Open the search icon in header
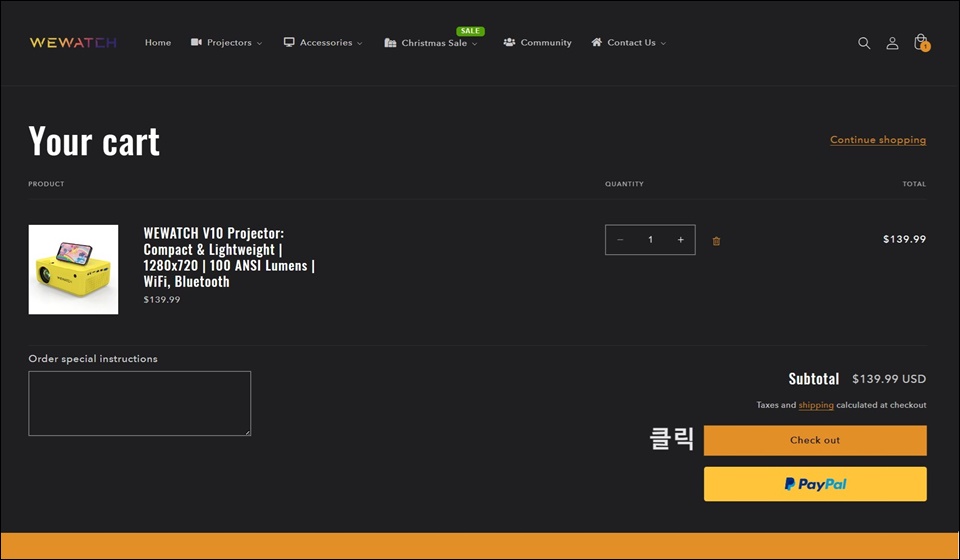 point(864,43)
